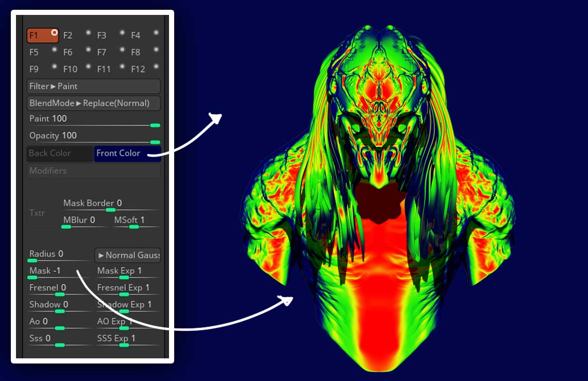The image size is (588, 381).
Task: Toggle the F5 enable dot
Action: coord(55,49)
